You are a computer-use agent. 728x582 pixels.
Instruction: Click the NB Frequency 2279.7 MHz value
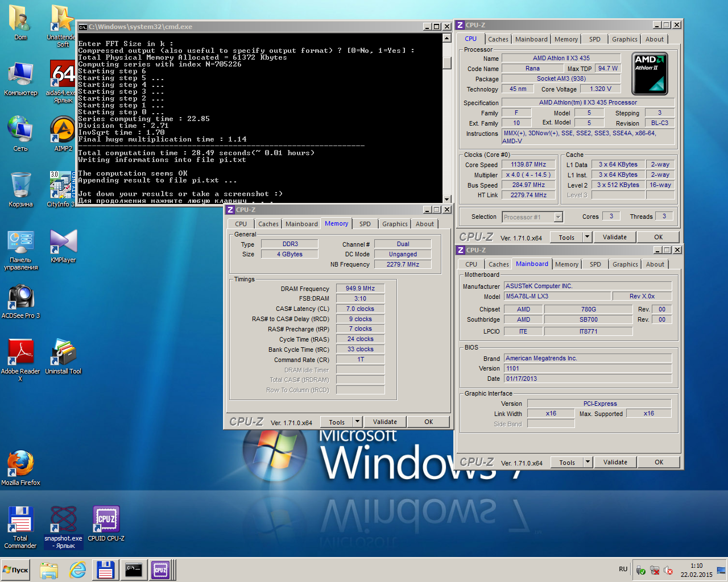pos(403,264)
